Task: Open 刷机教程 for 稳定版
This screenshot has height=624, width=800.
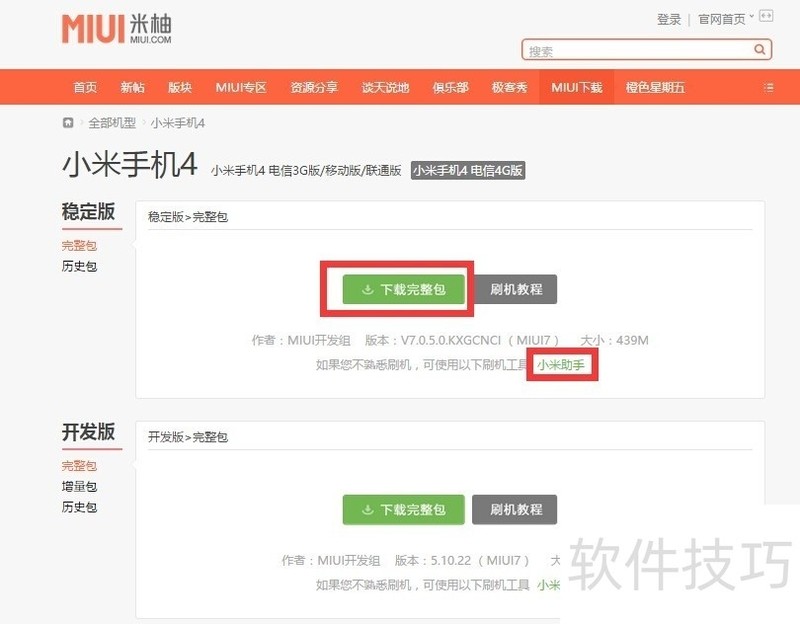Action: pos(514,289)
